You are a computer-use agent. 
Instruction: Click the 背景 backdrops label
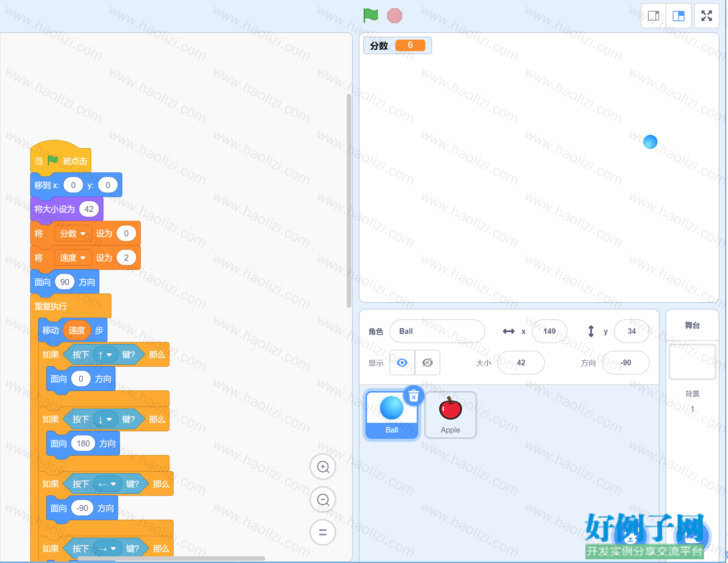coord(692,394)
